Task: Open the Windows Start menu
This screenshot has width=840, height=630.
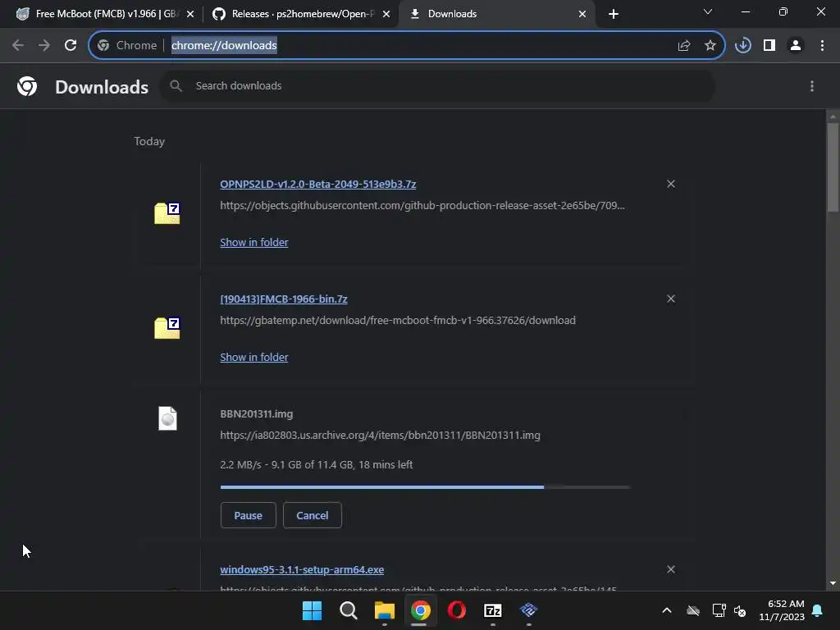Action: 313,610
